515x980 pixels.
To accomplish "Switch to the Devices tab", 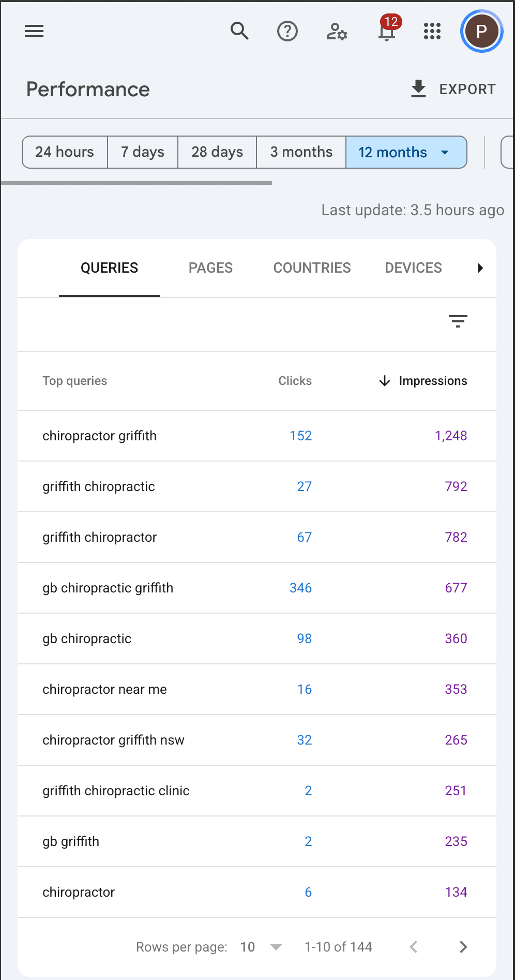I will tap(413, 268).
